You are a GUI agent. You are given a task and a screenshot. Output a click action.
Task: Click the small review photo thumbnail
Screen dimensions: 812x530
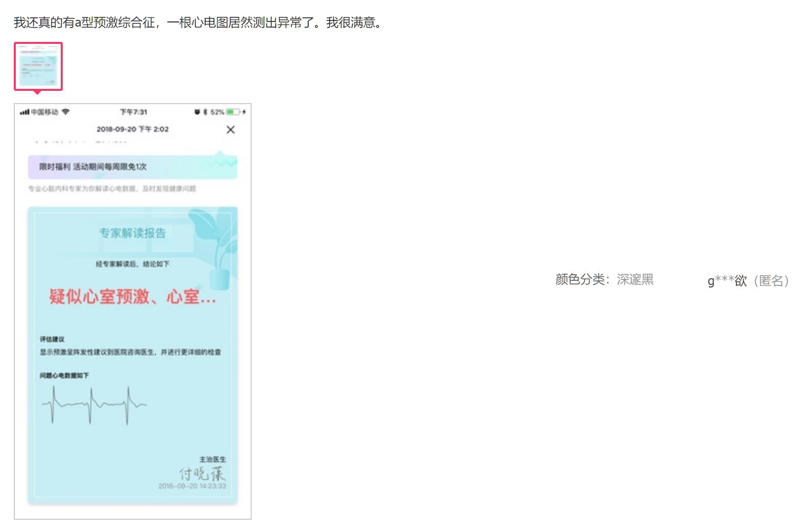click(x=38, y=66)
